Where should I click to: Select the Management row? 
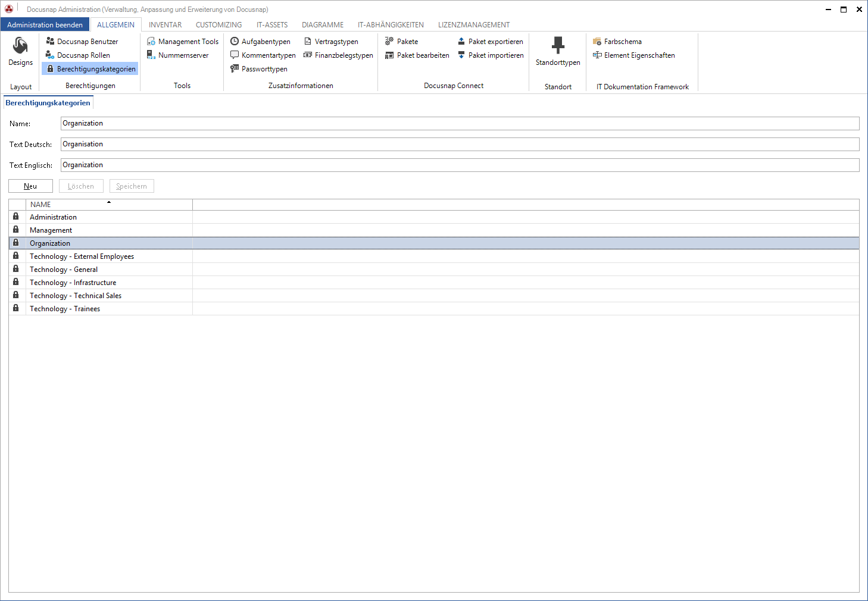tap(434, 230)
